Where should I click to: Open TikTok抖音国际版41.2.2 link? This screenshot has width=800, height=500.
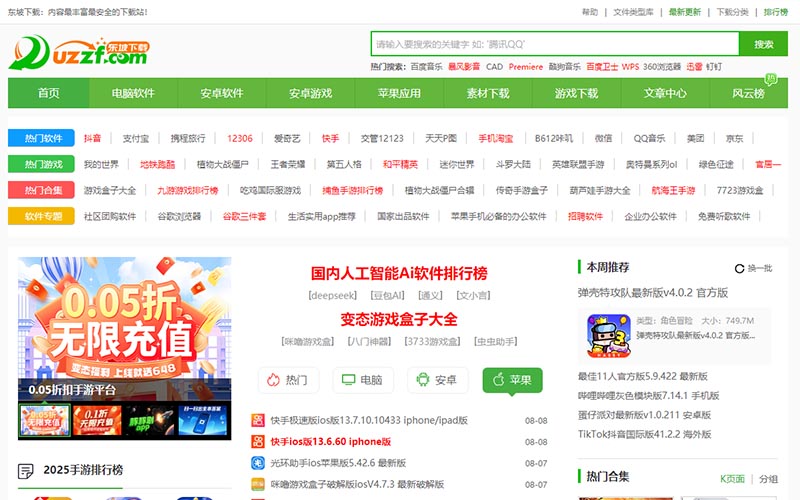(644, 435)
